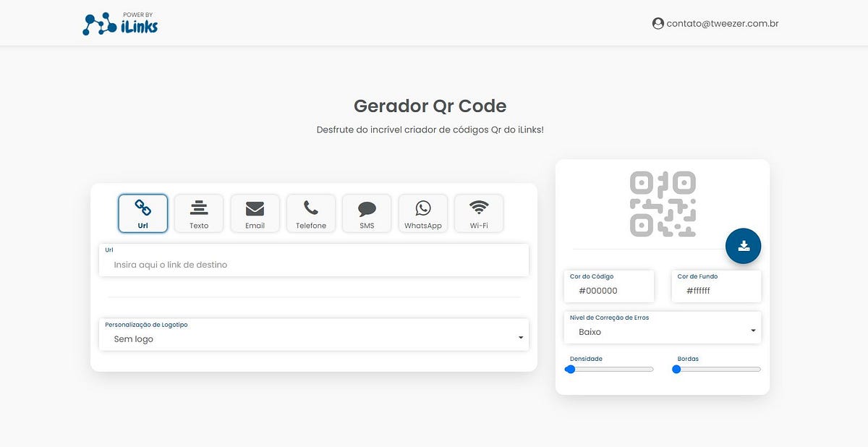The image size is (868, 447).
Task: Select the Email QR code type
Action: point(255,213)
